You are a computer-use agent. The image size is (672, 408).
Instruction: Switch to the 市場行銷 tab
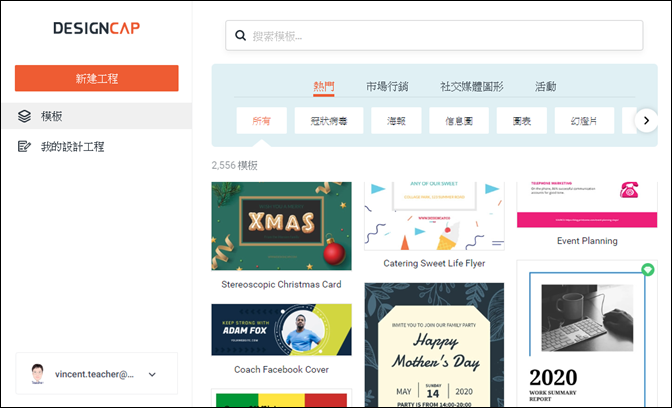point(387,87)
